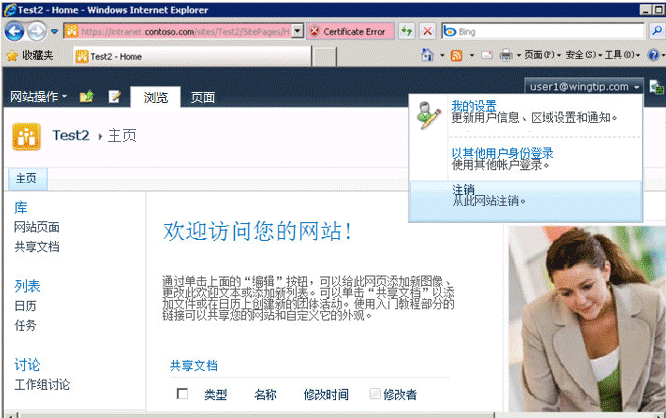Click the Internet Explorer title bar icon
Screen dimensions: 666x418
pos(10,10)
